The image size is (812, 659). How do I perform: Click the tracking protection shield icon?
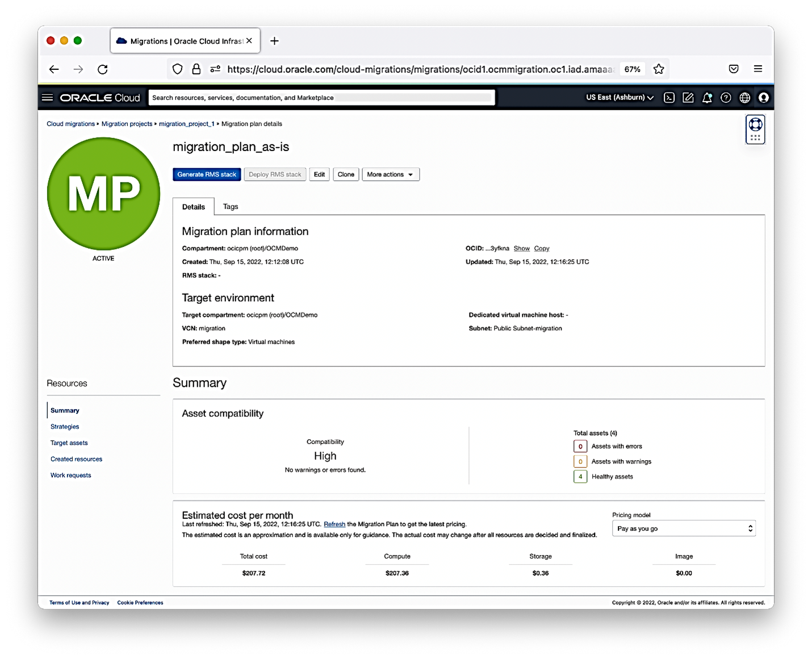tap(178, 69)
